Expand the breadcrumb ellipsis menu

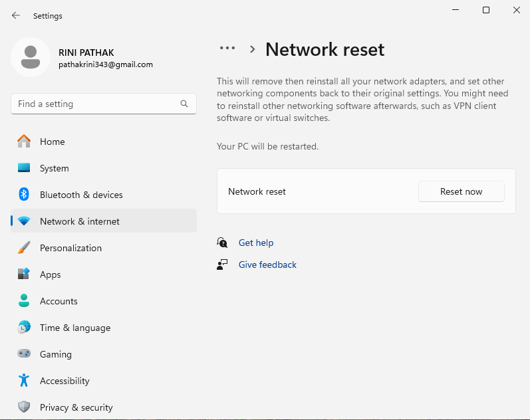click(x=227, y=49)
